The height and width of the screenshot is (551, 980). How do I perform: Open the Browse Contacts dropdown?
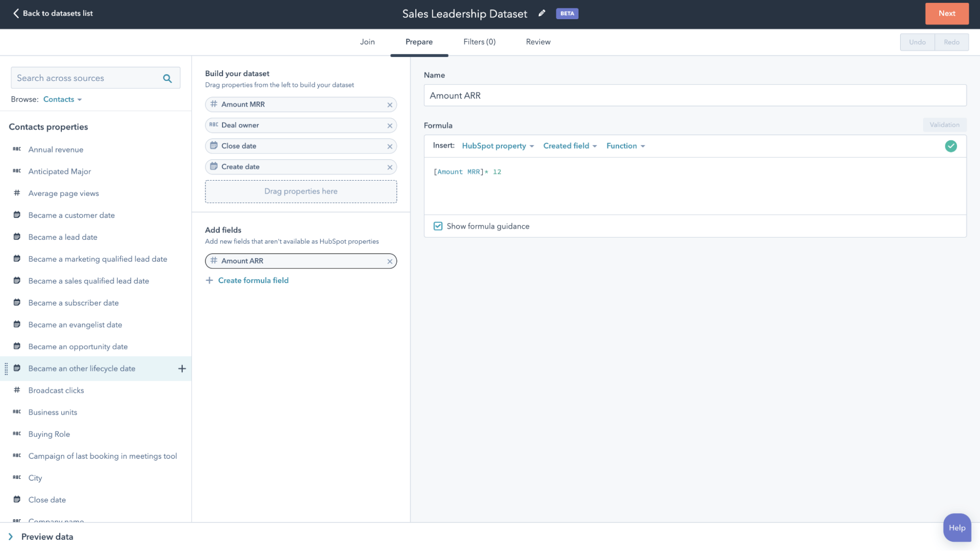click(x=62, y=99)
